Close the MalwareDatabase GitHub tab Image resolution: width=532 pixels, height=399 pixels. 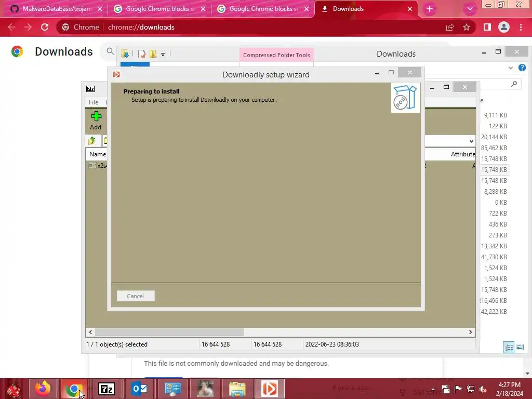click(x=100, y=9)
